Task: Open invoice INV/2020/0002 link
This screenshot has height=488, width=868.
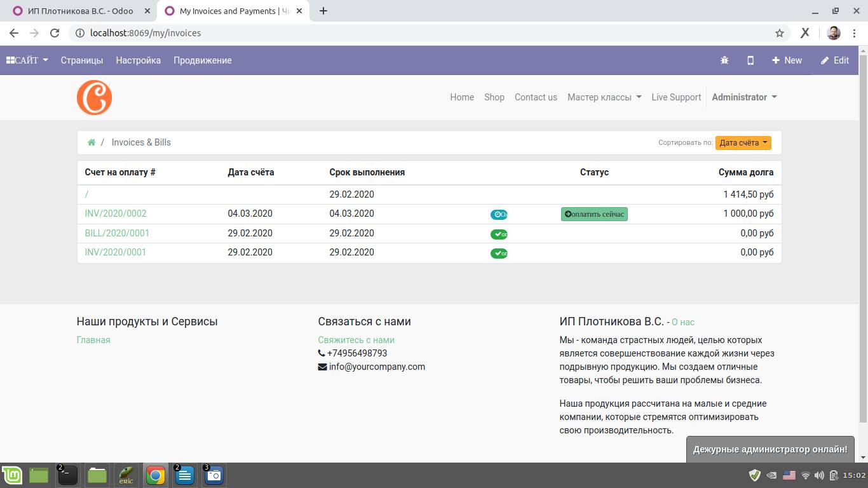Action: 116,213
